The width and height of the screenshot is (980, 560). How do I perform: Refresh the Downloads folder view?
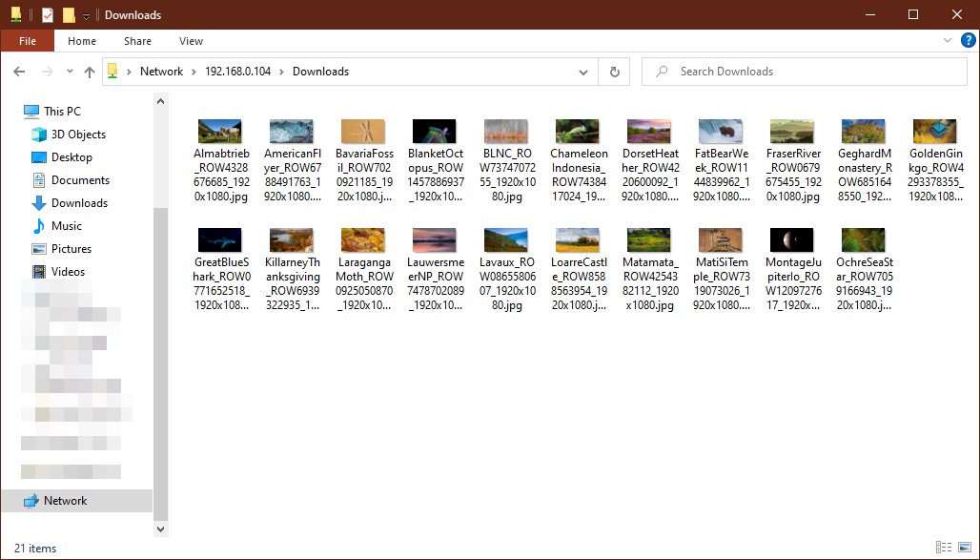(614, 72)
